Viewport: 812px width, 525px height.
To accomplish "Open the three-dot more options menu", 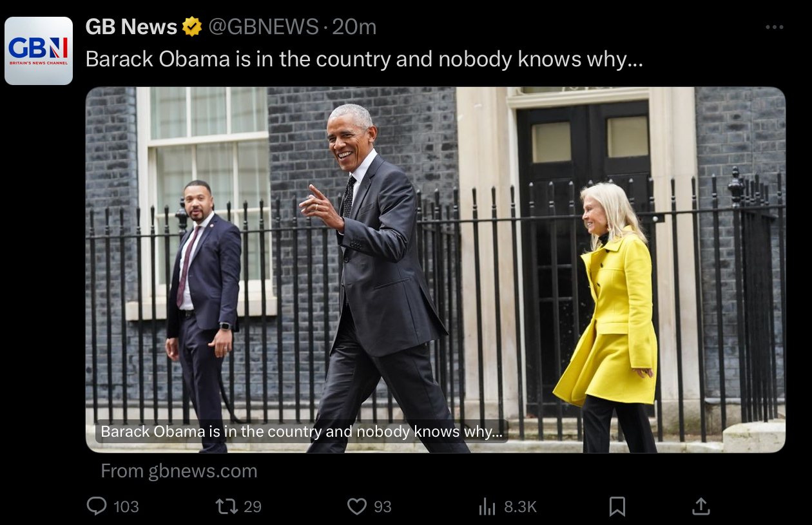I will (x=775, y=27).
